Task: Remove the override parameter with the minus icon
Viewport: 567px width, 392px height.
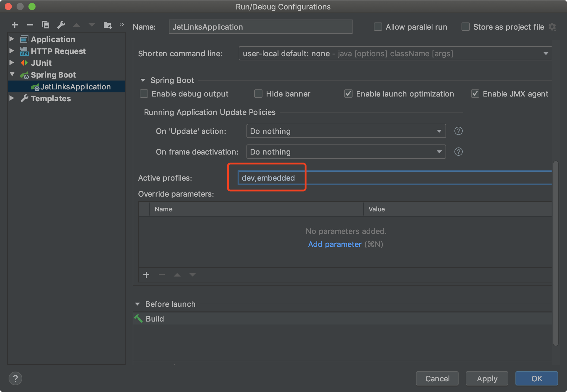Action: (162, 275)
